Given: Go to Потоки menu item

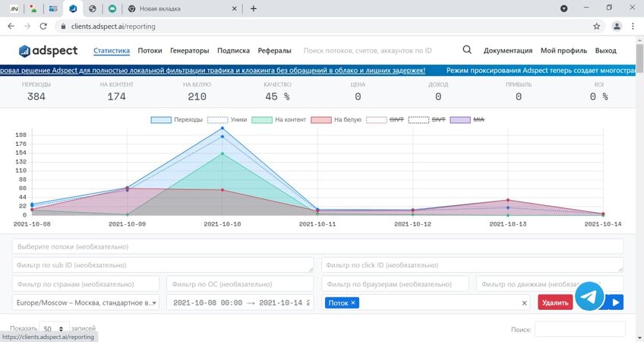Looking at the screenshot, I should click(x=150, y=51).
